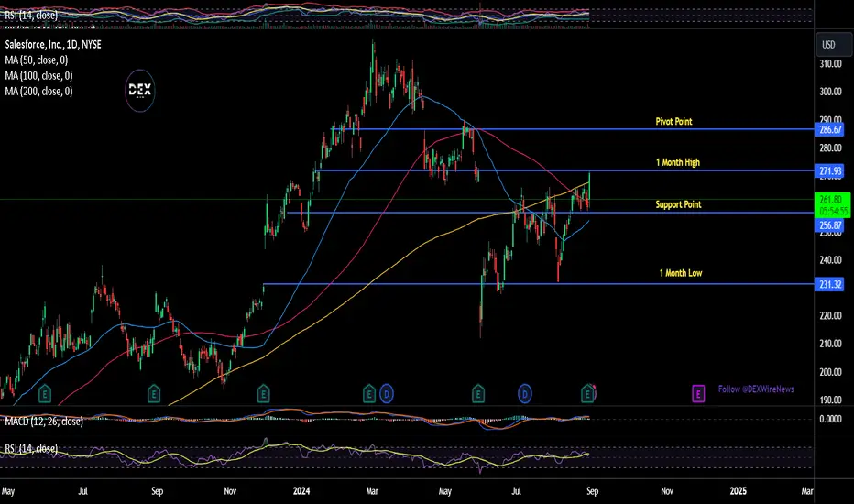Select the MA (100, close, 0) indicator legend
Screen dimensions: 854x504
point(38,76)
